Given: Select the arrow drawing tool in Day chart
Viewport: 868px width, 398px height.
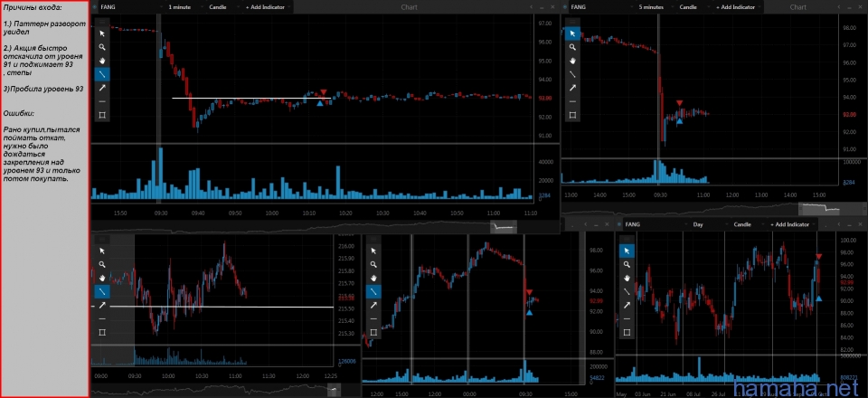Looking at the screenshot, I should (x=627, y=305).
